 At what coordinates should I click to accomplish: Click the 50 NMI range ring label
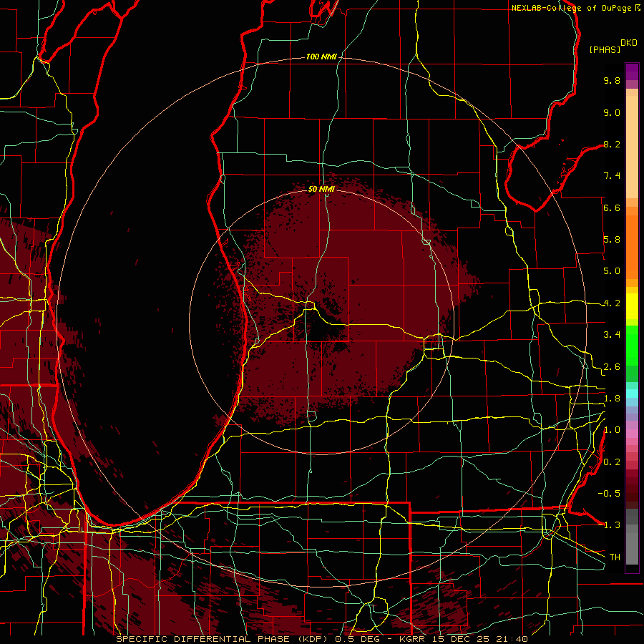(x=321, y=189)
